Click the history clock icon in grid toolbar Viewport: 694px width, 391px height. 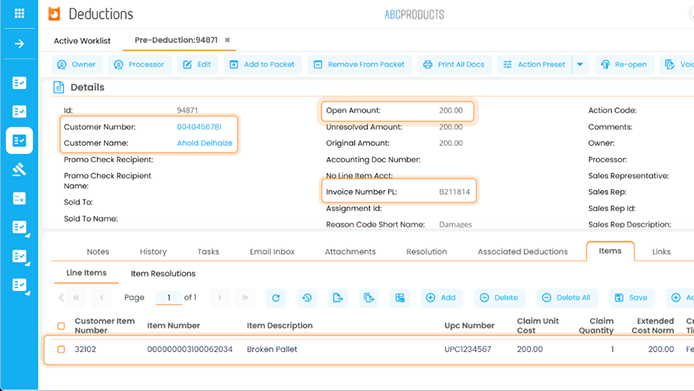tap(307, 298)
